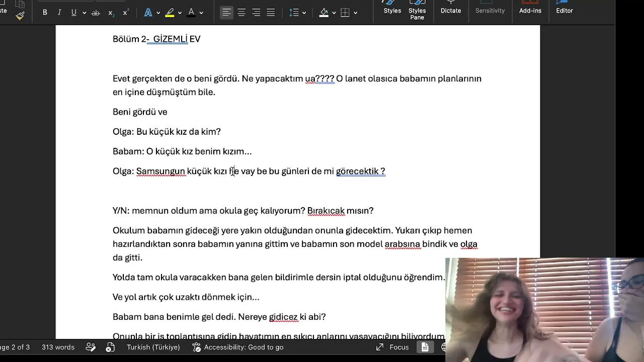Toggle subscript formatting

coord(111,13)
